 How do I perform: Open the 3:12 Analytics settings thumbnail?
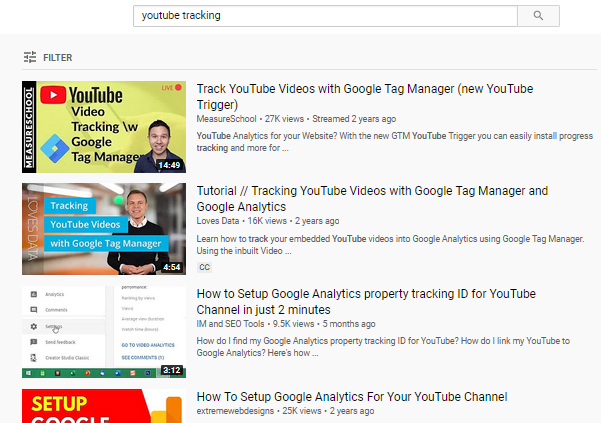104,332
